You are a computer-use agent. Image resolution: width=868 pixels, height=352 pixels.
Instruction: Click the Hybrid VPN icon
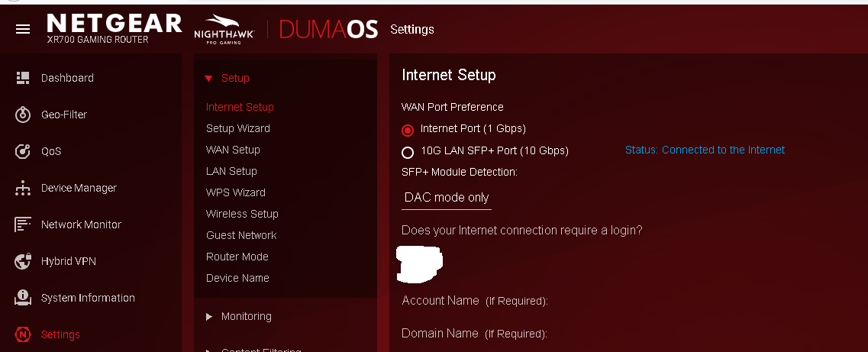(23, 261)
